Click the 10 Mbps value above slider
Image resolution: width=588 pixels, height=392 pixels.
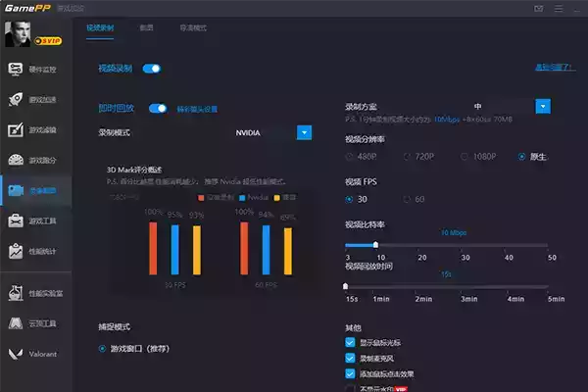pos(454,233)
